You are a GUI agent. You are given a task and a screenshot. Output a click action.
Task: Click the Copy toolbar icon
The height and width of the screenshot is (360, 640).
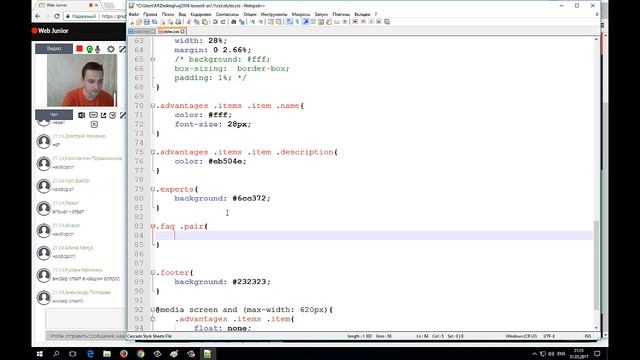tap(197, 22)
